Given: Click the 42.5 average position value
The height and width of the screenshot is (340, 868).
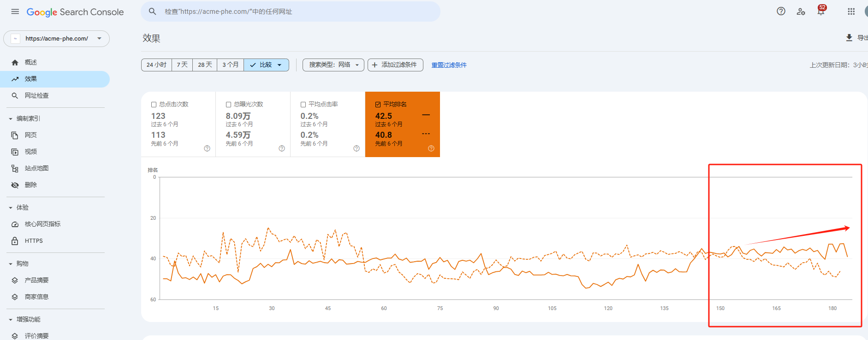Looking at the screenshot, I should pos(384,116).
